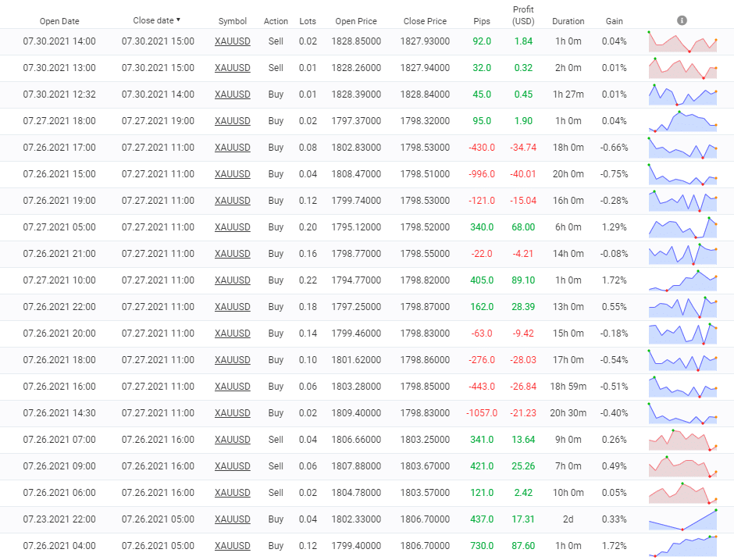The height and width of the screenshot is (560, 734).
Task: Click the sort arrow beside Close date
Action: point(179,20)
